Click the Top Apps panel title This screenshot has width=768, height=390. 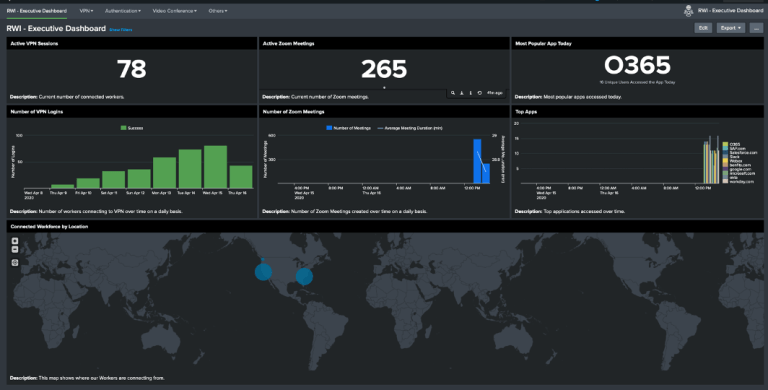pyautogui.click(x=526, y=112)
